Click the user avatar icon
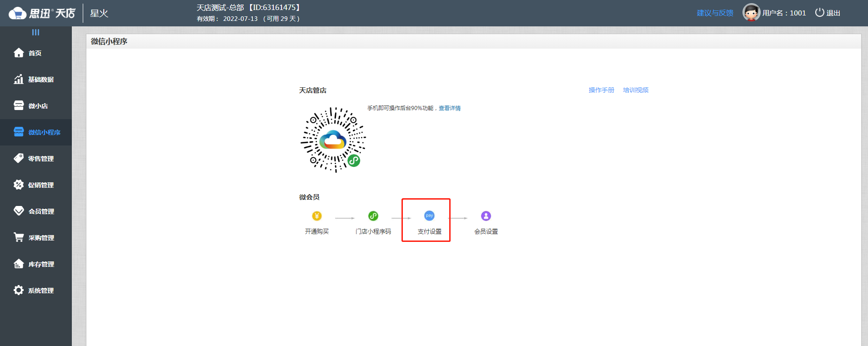This screenshot has width=868, height=346. (751, 12)
